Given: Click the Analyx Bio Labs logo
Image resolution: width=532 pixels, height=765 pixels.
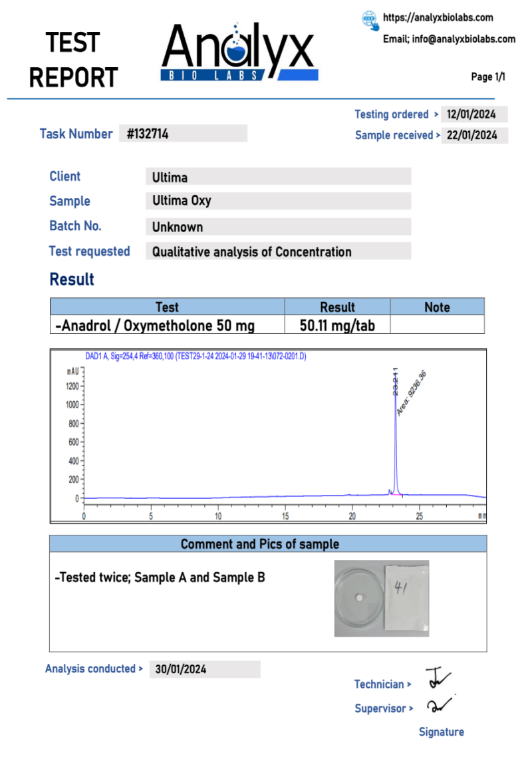Looking at the screenshot, I should pos(239,53).
